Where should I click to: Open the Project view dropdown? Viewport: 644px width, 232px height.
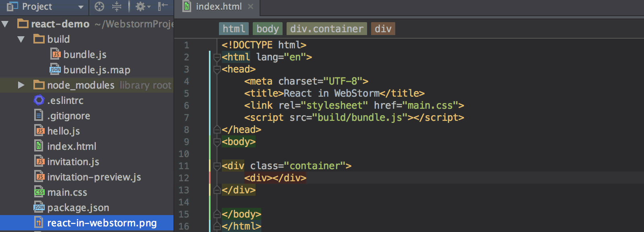[81, 7]
